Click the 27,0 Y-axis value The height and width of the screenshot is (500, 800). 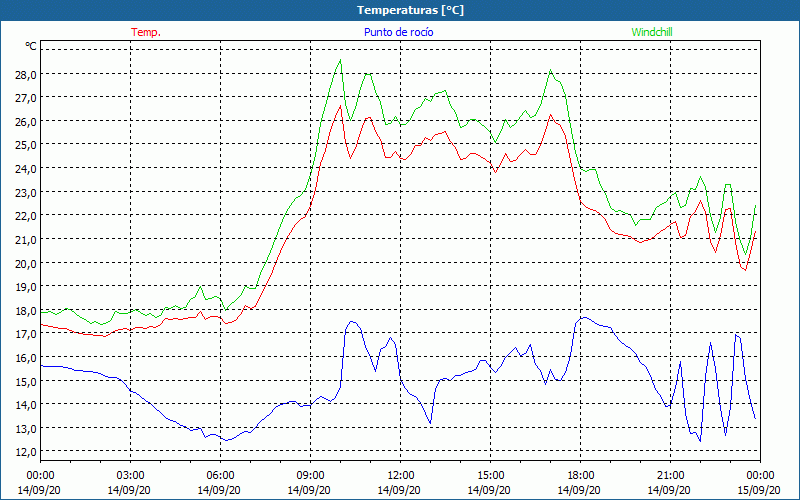click(x=26, y=98)
